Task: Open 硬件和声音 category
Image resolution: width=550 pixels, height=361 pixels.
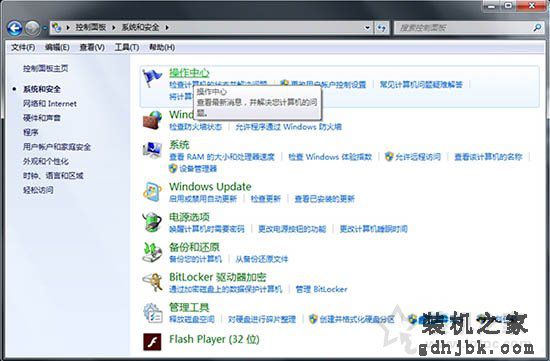Action: pos(42,118)
